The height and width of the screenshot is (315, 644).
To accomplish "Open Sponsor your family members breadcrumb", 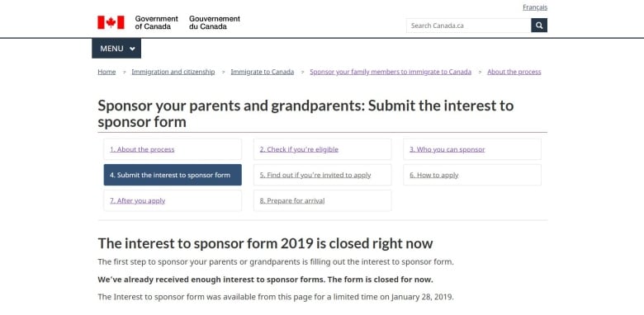I will pos(391,72).
